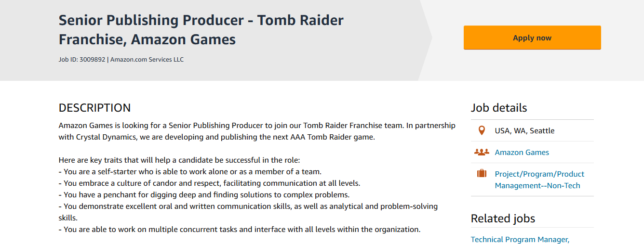Click the Related jobs heading
The width and height of the screenshot is (644, 244).
coord(503,218)
